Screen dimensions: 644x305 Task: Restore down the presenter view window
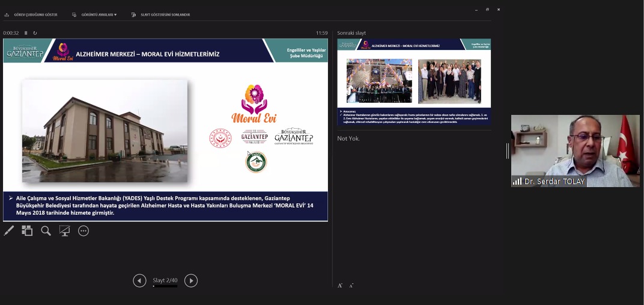[x=488, y=10]
